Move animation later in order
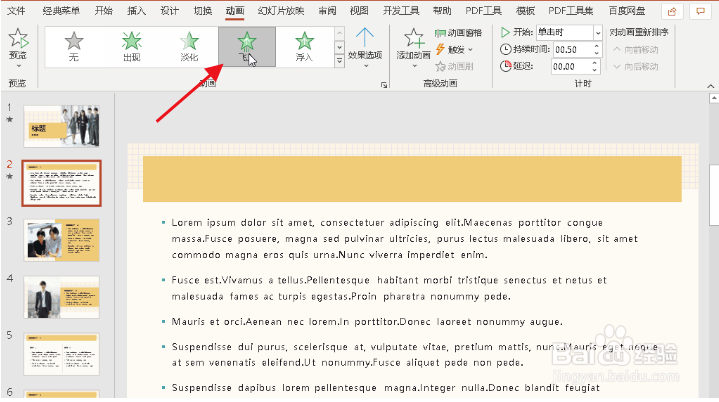Viewport: 719px width, 402px height. [x=636, y=66]
